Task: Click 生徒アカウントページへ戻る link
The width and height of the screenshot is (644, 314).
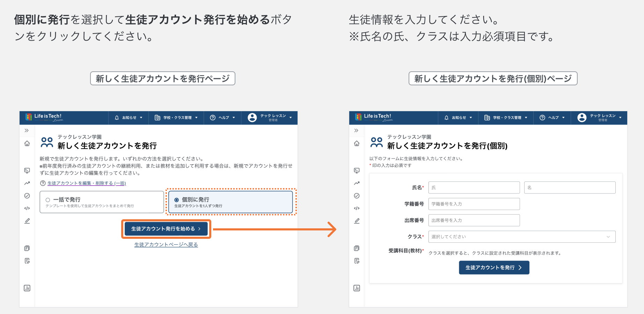Action: click(166, 245)
